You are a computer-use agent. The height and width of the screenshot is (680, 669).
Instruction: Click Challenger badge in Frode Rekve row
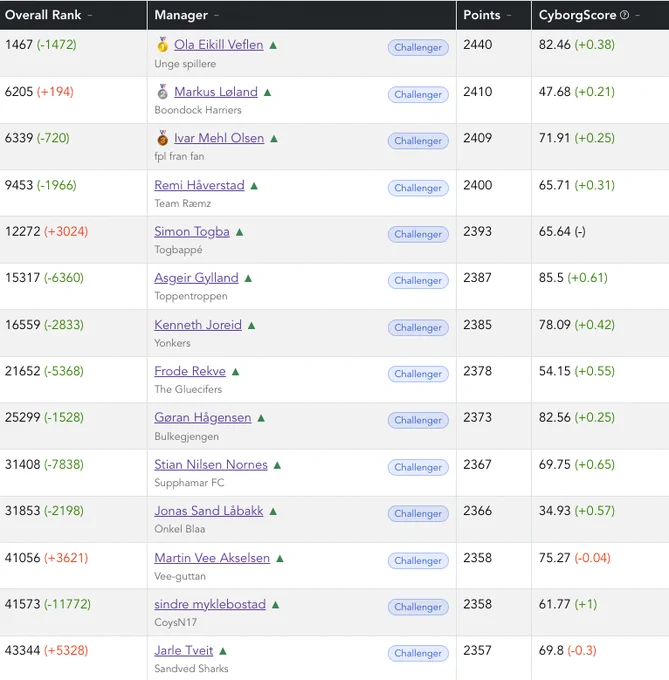(418, 374)
